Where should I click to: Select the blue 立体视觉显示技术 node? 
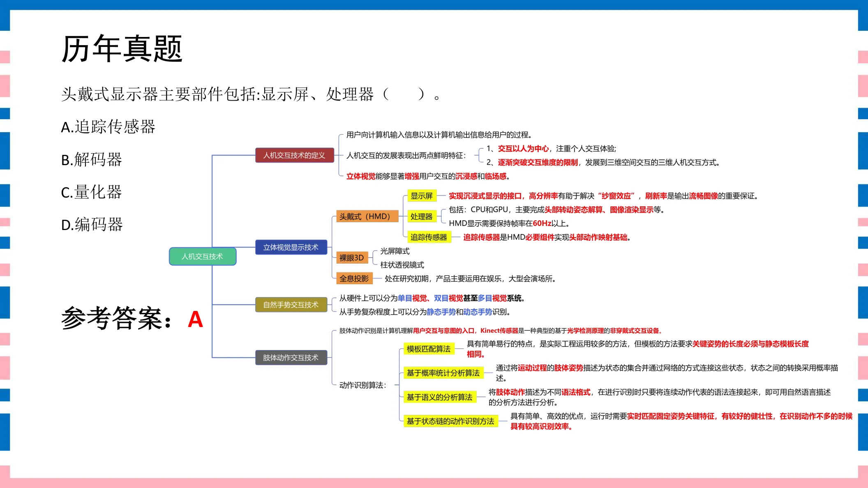click(x=291, y=247)
